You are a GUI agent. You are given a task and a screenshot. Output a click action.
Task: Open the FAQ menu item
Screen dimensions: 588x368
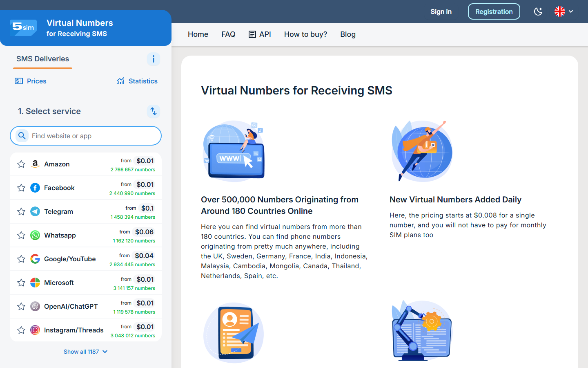(x=228, y=34)
